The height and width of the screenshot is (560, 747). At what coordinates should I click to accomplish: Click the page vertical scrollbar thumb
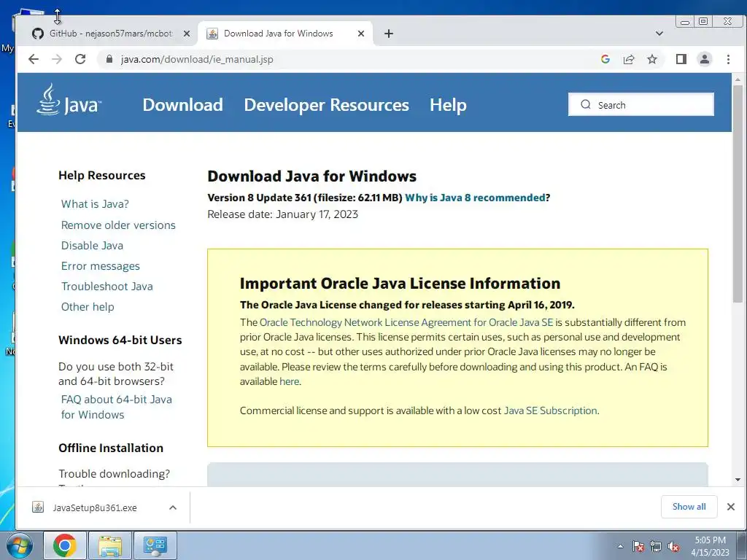738,193
